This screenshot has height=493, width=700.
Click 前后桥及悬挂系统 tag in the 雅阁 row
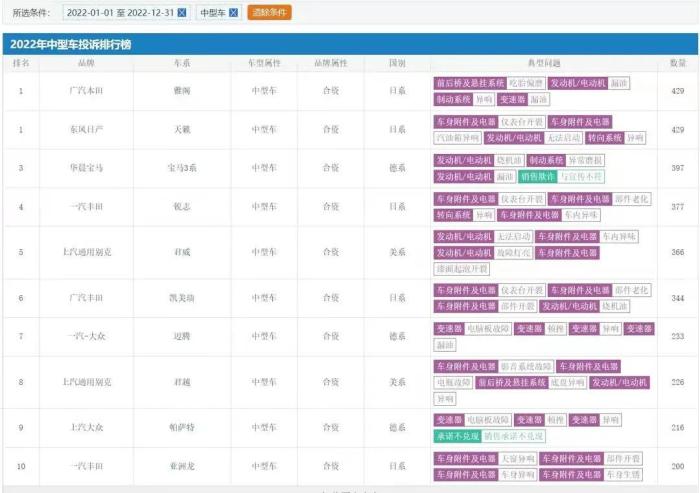[470, 83]
